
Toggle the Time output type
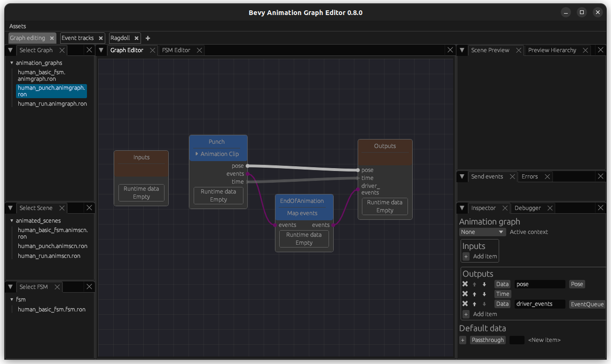click(502, 294)
